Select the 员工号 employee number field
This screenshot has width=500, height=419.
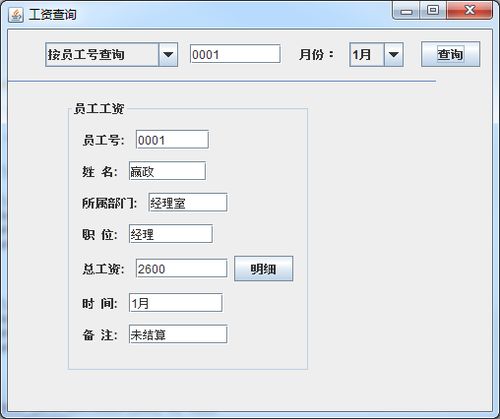172,140
